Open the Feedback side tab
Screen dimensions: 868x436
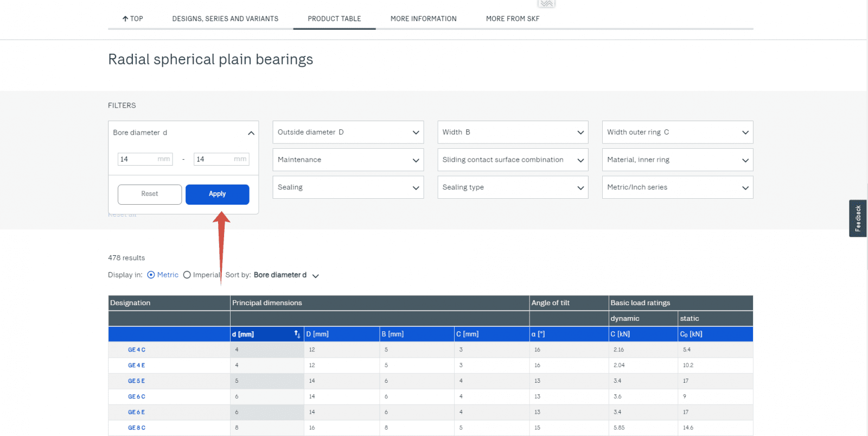[857, 218]
